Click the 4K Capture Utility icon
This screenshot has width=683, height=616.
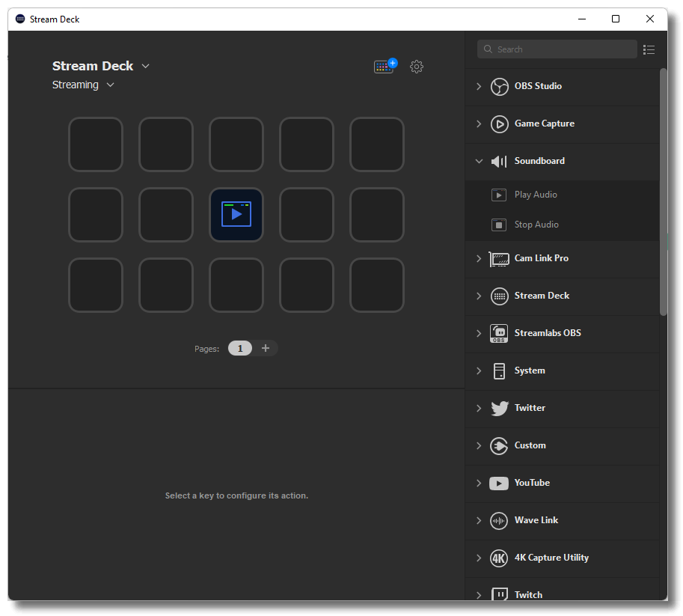click(x=499, y=558)
